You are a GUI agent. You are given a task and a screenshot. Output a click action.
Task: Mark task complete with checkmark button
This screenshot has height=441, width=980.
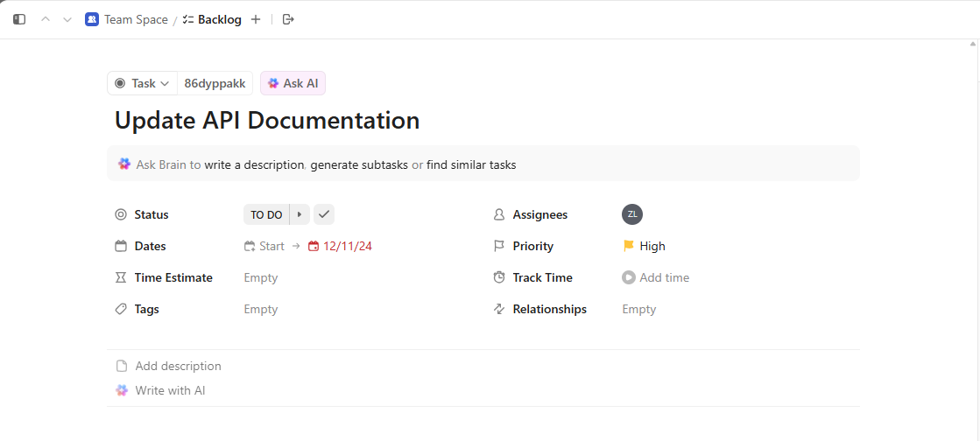[x=324, y=214]
